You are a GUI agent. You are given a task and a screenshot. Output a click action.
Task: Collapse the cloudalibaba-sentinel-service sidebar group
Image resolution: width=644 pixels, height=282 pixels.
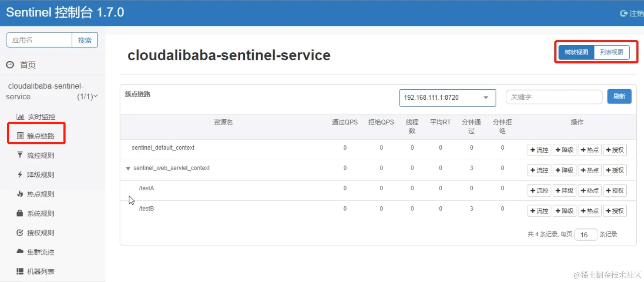[x=96, y=96]
